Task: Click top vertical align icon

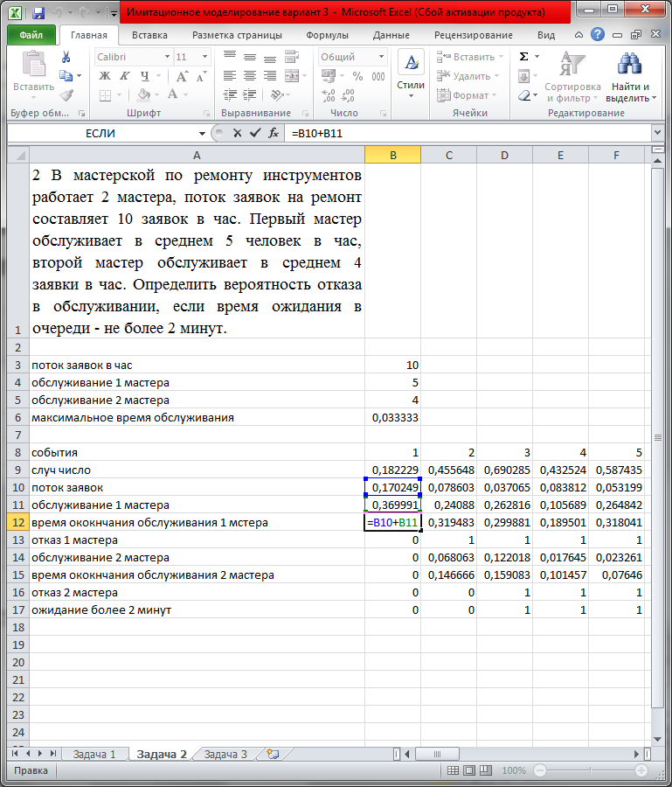Action: tap(229, 55)
